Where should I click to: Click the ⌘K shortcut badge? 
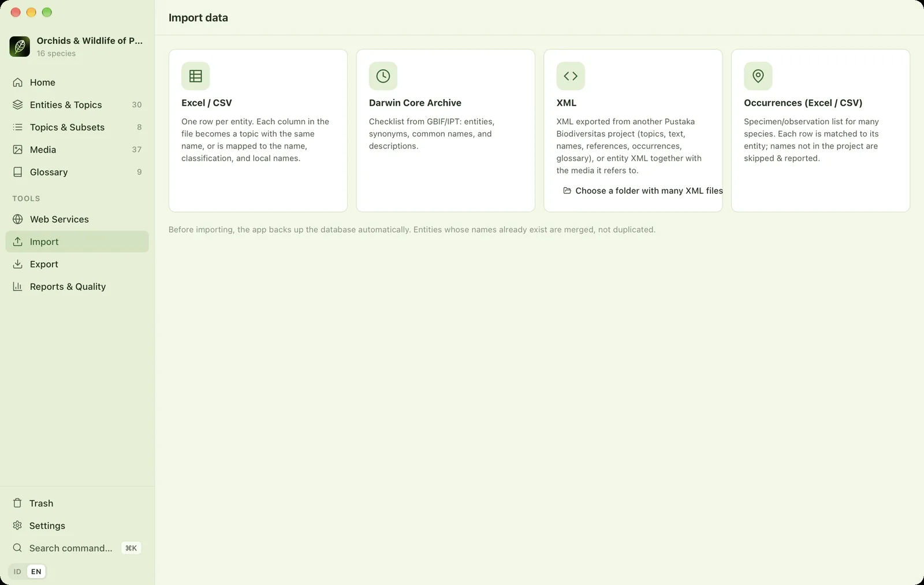[x=131, y=548]
